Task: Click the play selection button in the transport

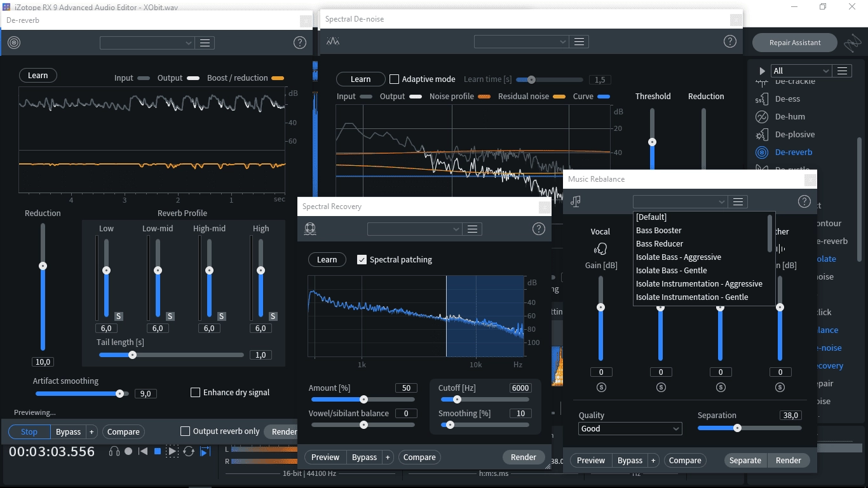Action: tap(172, 451)
